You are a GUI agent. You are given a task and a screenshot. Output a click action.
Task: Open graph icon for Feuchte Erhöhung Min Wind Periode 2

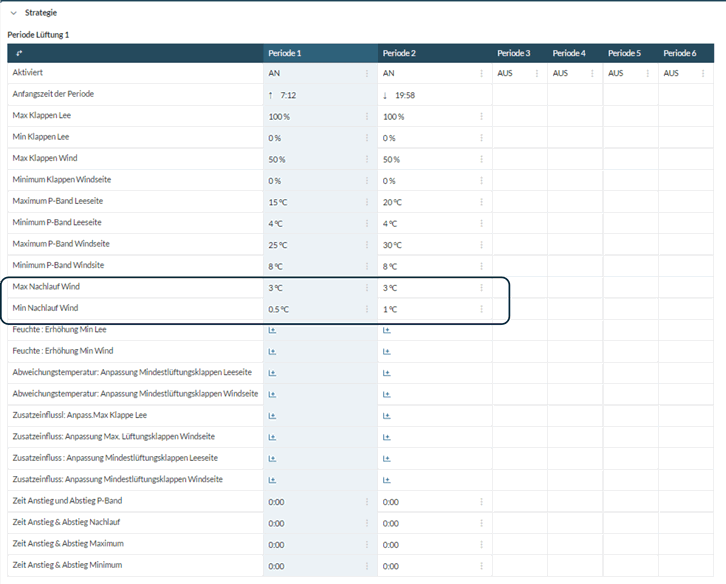tap(387, 351)
